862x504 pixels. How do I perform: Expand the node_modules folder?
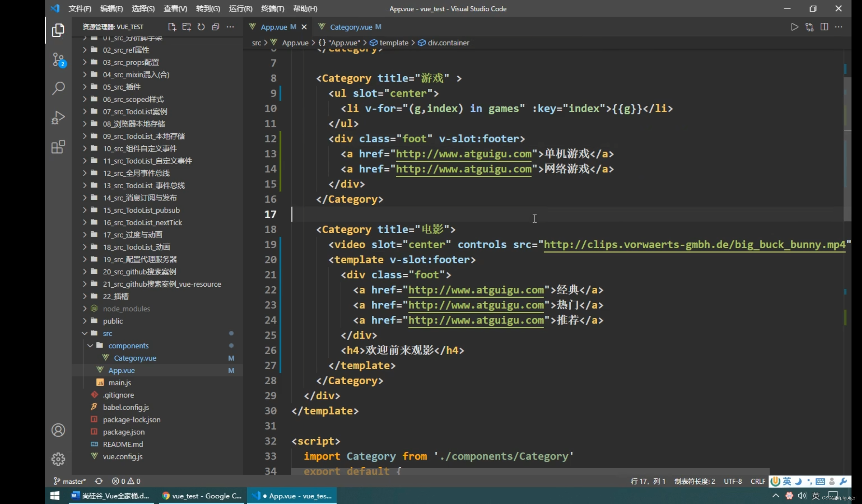pyautogui.click(x=158, y=309)
